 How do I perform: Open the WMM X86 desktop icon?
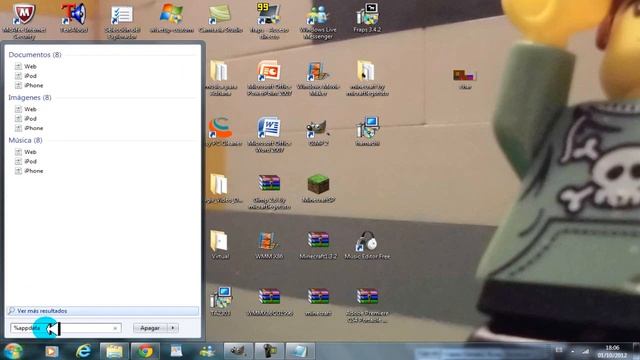269,245
